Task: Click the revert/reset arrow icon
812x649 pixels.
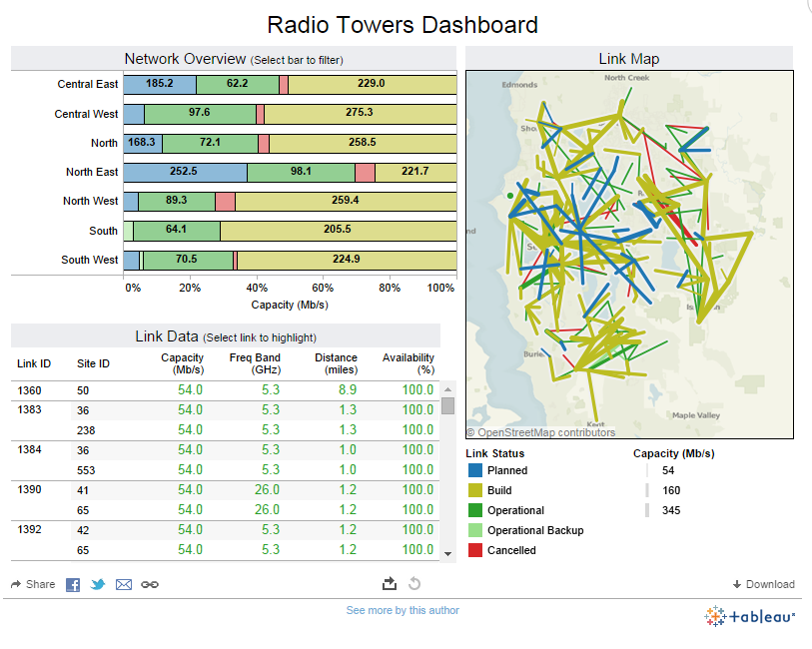Action: (x=414, y=584)
